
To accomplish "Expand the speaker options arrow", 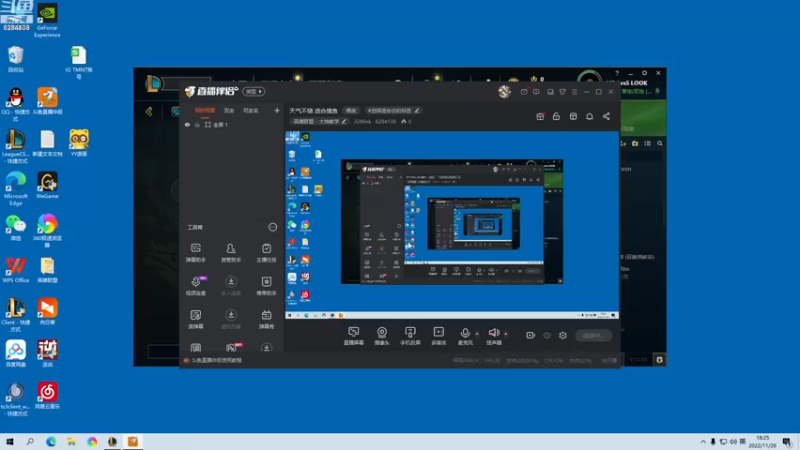I will tap(506, 334).
